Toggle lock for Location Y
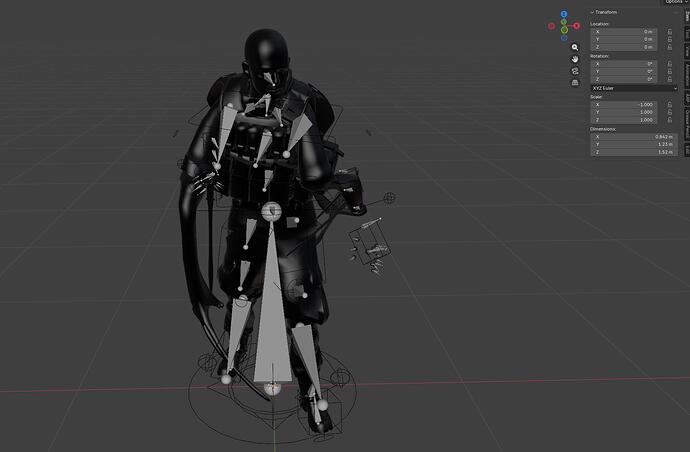 (x=669, y=40)
